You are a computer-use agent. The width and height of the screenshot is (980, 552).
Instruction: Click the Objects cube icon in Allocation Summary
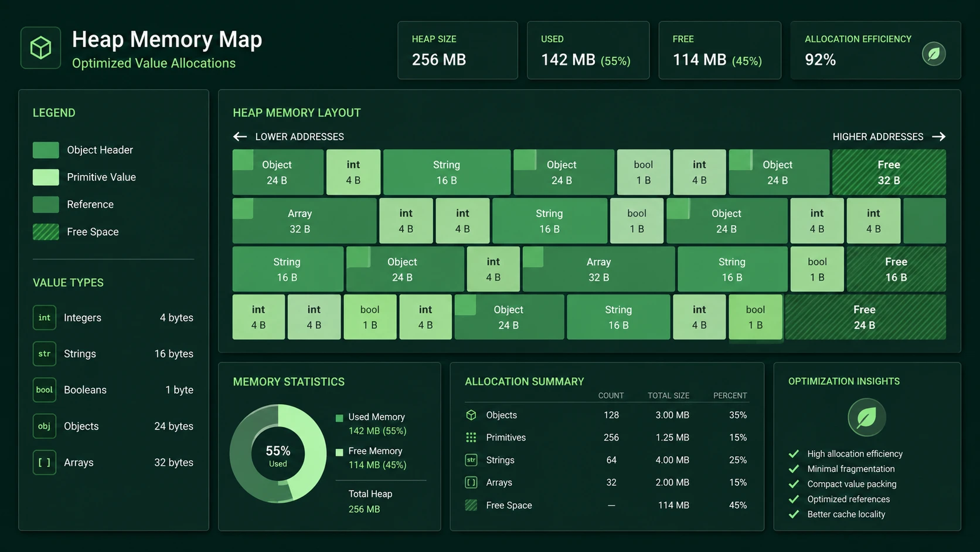click(471, 415)
